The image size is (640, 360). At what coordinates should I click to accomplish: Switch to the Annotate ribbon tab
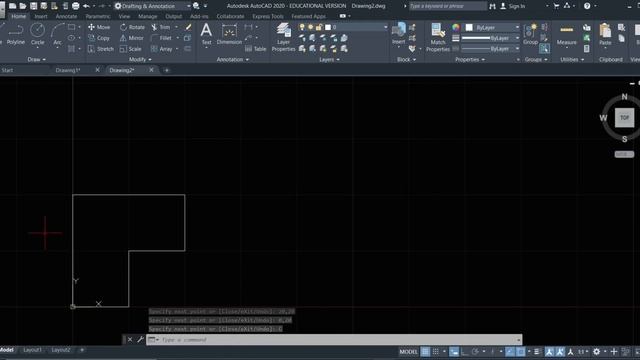click(66, 16)
